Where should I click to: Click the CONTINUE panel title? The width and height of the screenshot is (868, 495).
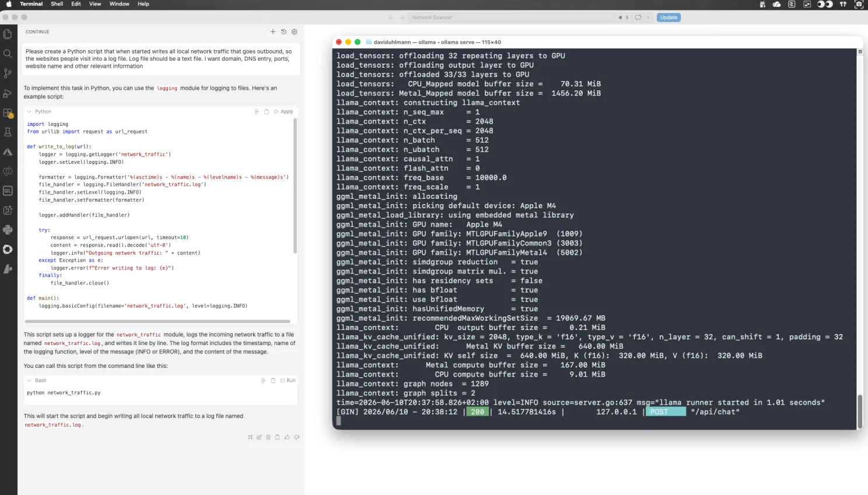click(37, 31)
